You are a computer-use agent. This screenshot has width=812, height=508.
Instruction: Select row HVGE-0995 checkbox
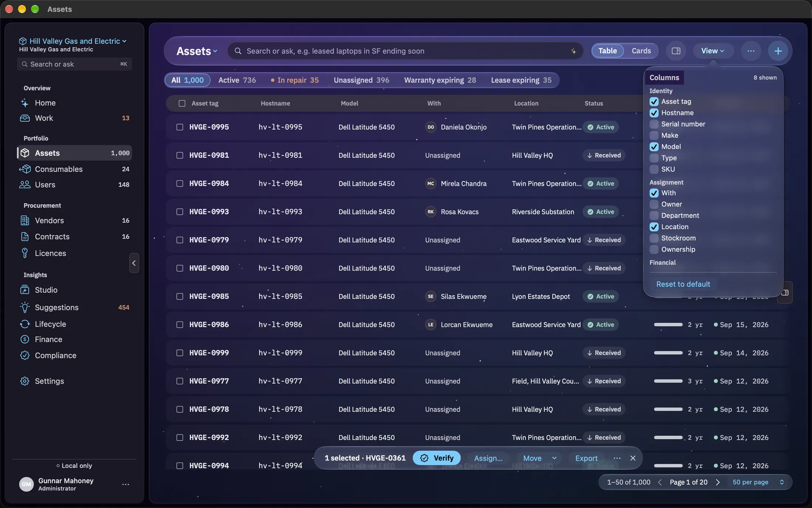point(180,127)
